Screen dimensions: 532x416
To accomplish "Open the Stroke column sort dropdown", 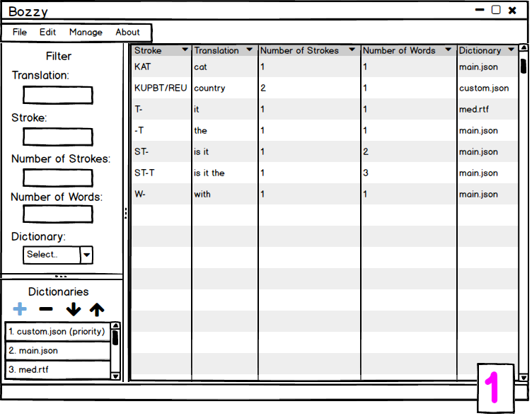I will (x=185, y=50).
